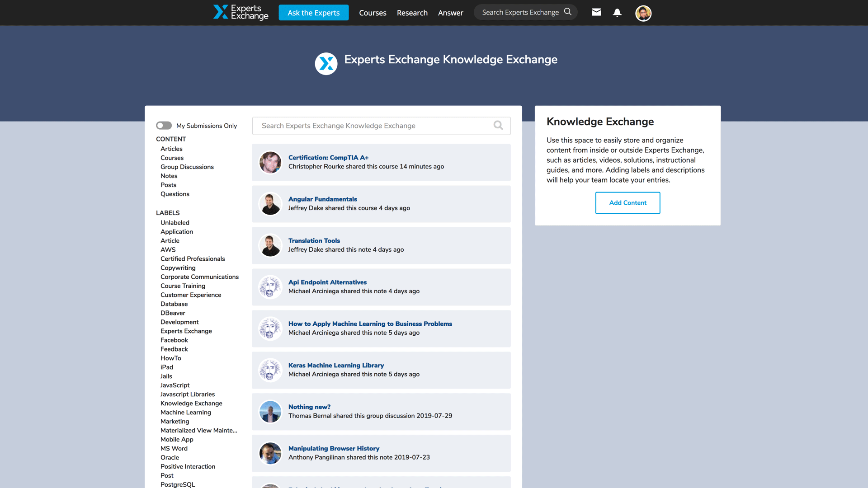Select the Materialized View Mainte... label
This screenshot has width=868, height=488.
point(198,431)
